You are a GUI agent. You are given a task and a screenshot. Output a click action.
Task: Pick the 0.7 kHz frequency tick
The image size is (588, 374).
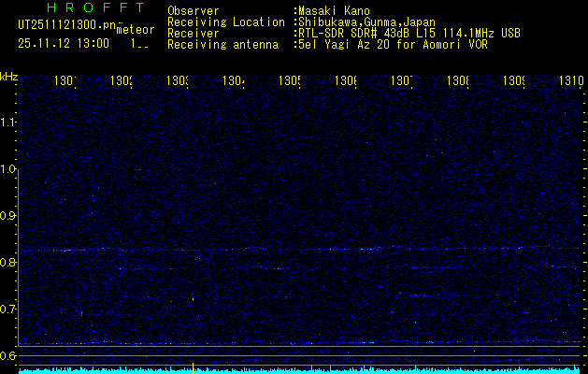[8, 309]
